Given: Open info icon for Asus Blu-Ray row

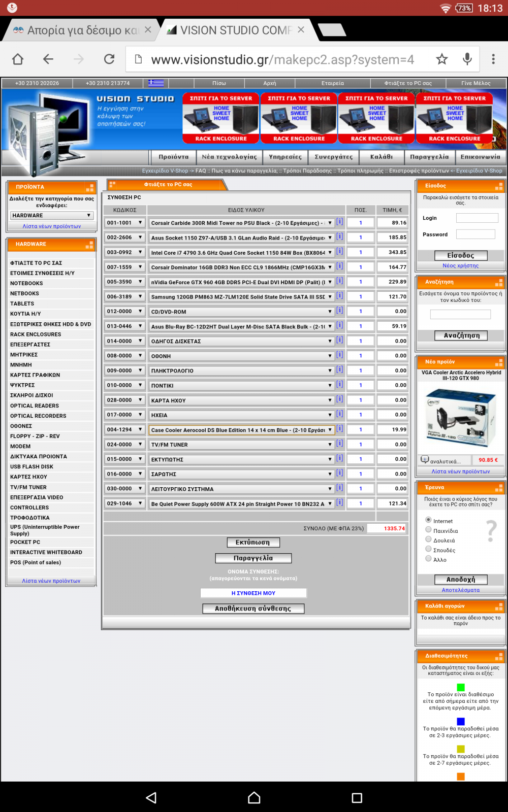Looking at the screenshot, I should [x=339, y=325].
